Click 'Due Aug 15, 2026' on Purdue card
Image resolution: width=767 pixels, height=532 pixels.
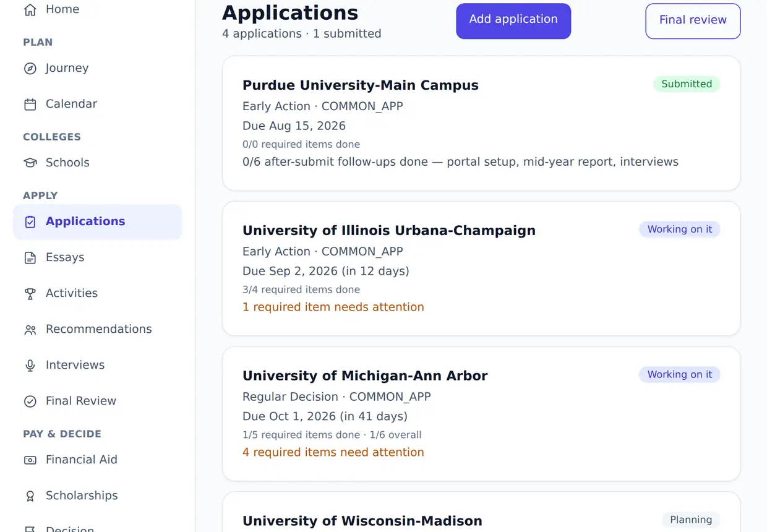tap(294, 126)
